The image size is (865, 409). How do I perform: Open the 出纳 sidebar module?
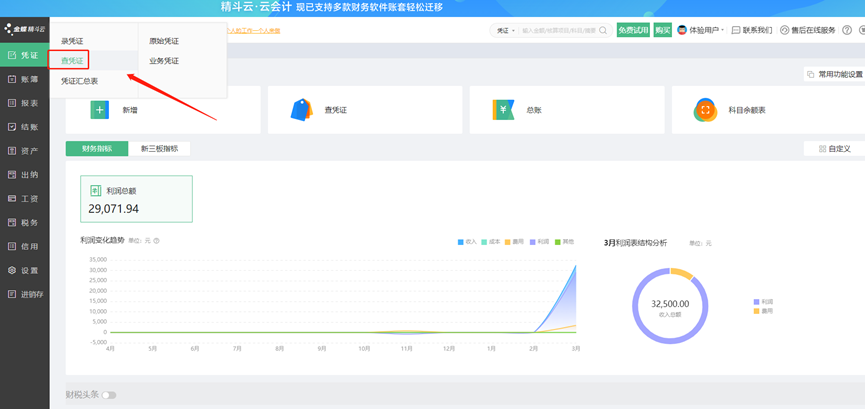(24, 175)
